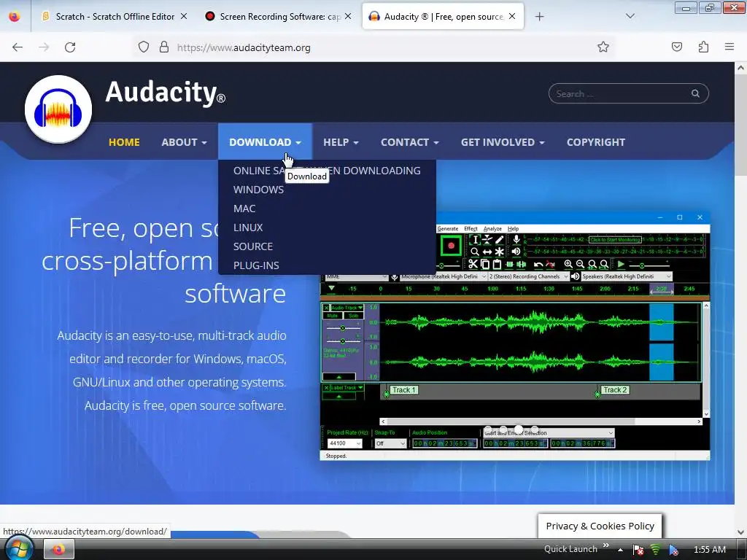
Task: Click the highlighted DOWNLOAD menu item
Action: tap(265, 142)
